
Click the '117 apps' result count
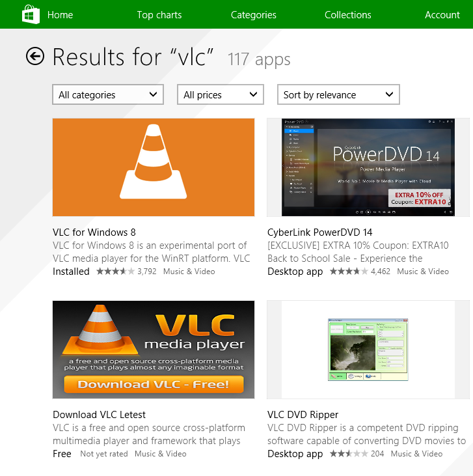259,59
